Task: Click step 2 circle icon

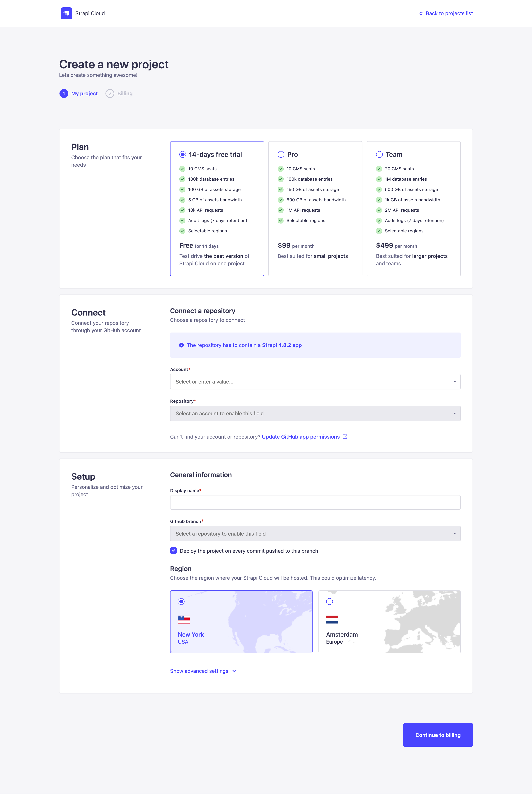Action: coord(110,93)
